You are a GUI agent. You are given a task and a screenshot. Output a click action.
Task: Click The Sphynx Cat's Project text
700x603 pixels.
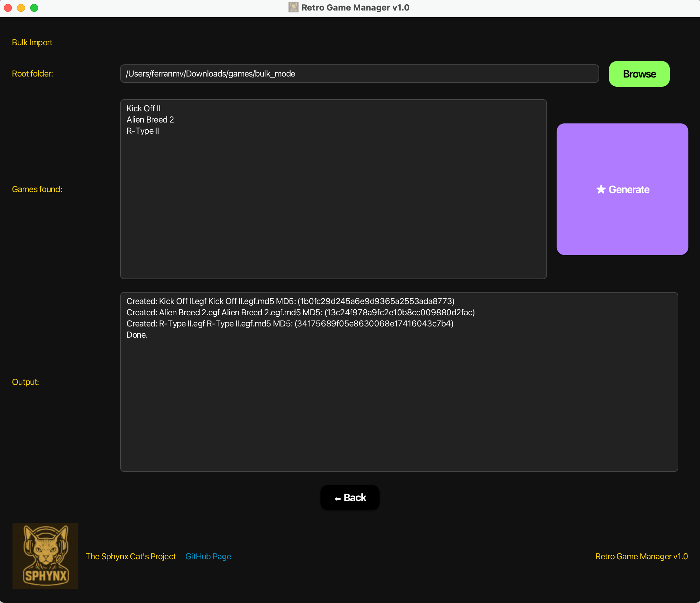pos(131,556)
